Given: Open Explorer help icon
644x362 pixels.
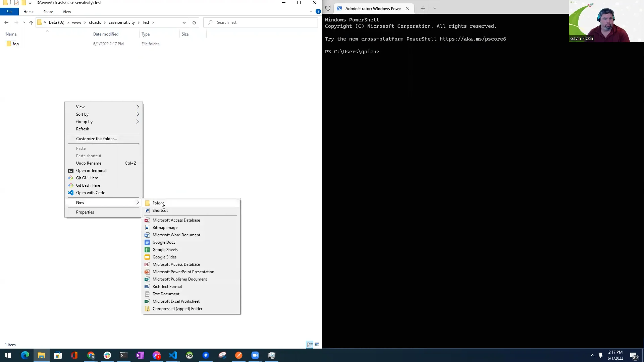Looking at the screenshot, I should 318,12.
